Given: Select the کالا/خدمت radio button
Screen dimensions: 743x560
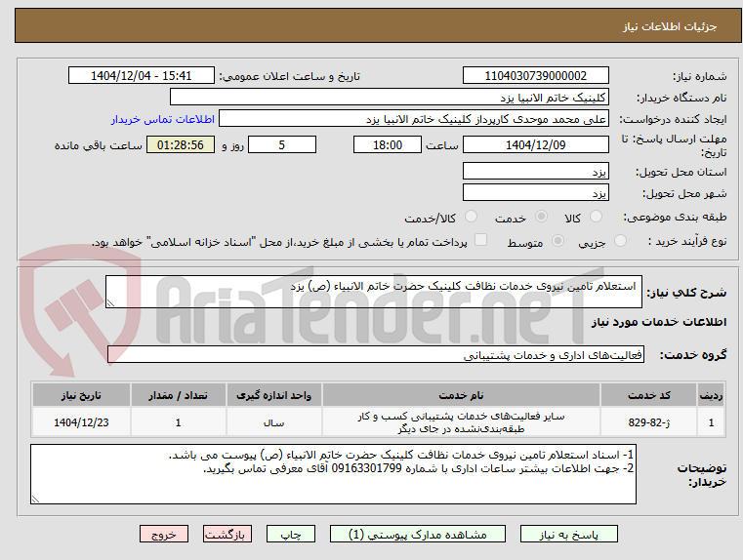Looking at the screenshot, I should click(471, 217).
